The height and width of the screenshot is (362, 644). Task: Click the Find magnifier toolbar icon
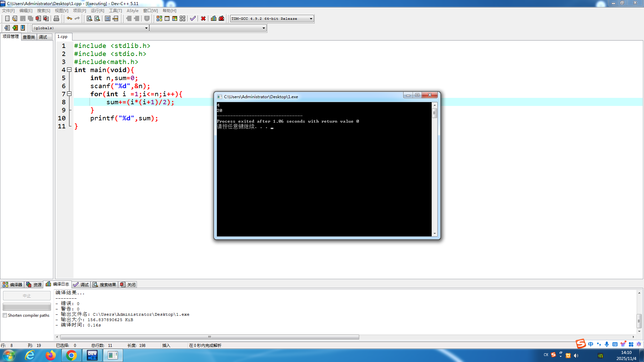tap(90, 19)
